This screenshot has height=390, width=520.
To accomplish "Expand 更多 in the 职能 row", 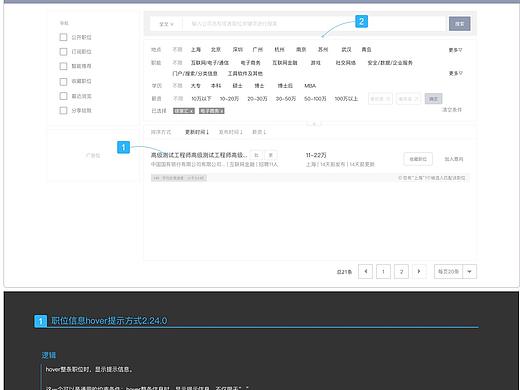I will 455,73.
